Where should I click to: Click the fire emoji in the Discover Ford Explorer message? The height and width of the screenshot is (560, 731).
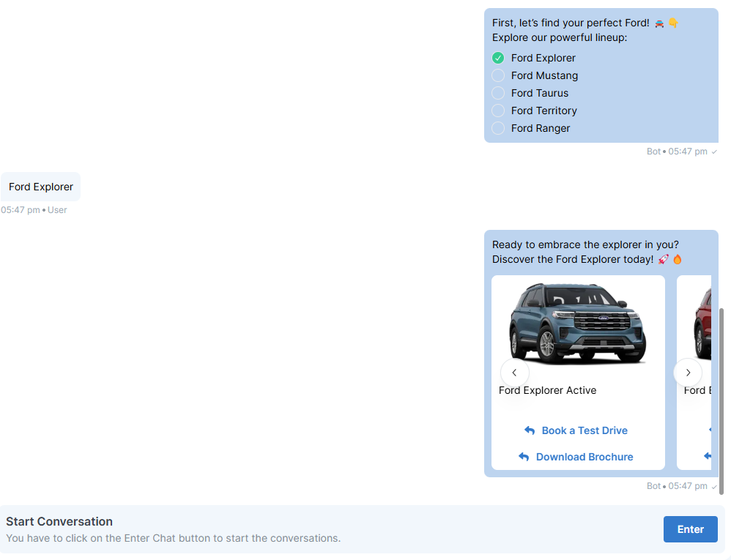tap(678, 259)
